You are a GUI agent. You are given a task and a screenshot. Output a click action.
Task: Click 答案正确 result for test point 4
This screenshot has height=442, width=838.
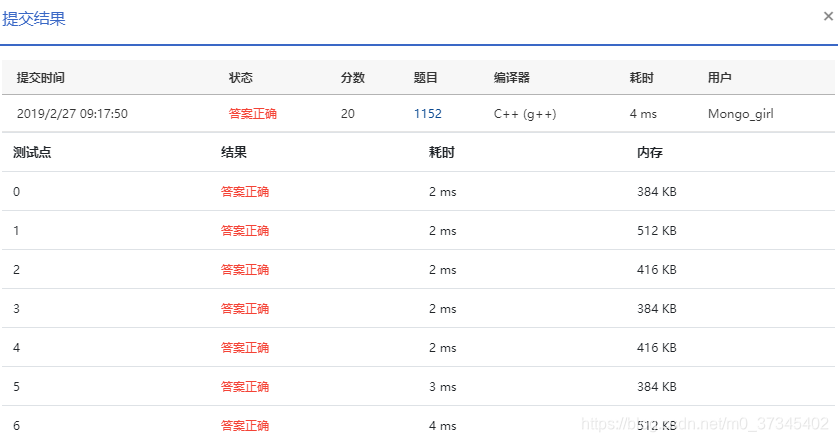pos(245,348)
